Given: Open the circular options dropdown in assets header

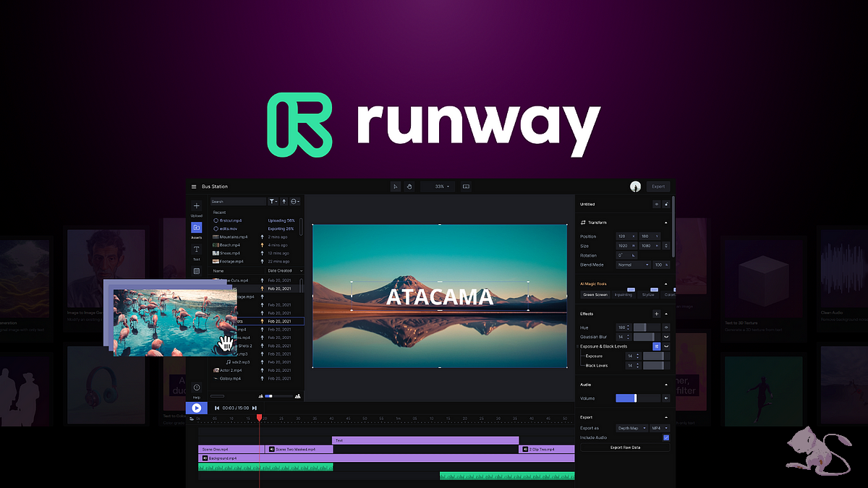Looking at the screenshot, I should (x=295, y=202).
